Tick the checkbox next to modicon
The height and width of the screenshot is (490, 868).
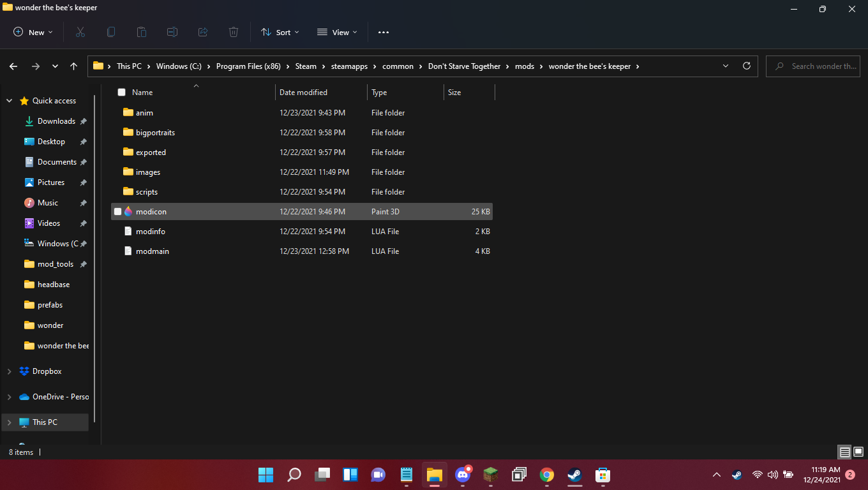point(117,212)
